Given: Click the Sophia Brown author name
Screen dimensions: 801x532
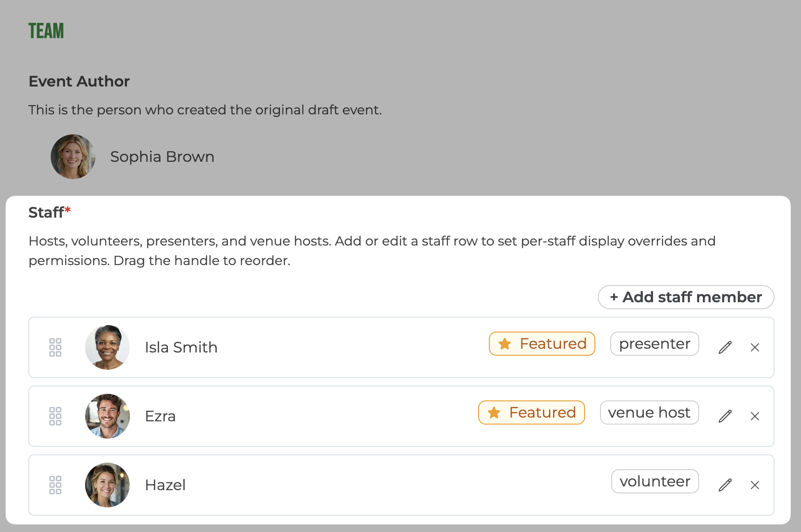Looking at the screenshot, I should (x=162, y=157).
